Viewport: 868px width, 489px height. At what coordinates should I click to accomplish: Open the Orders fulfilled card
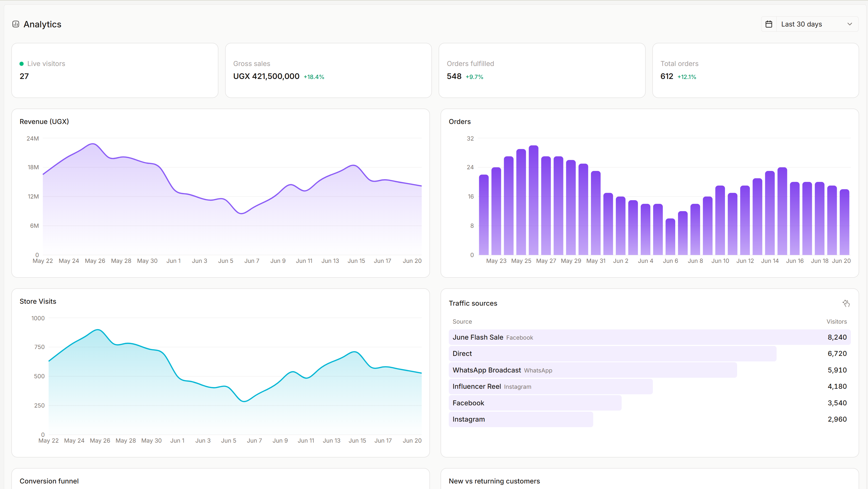[542, 70]
